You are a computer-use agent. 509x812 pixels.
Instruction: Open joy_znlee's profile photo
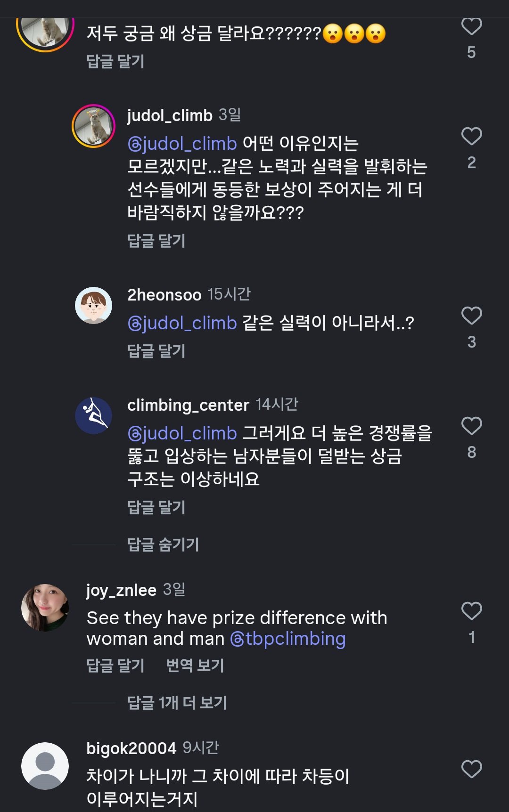(x=45, y=608)
